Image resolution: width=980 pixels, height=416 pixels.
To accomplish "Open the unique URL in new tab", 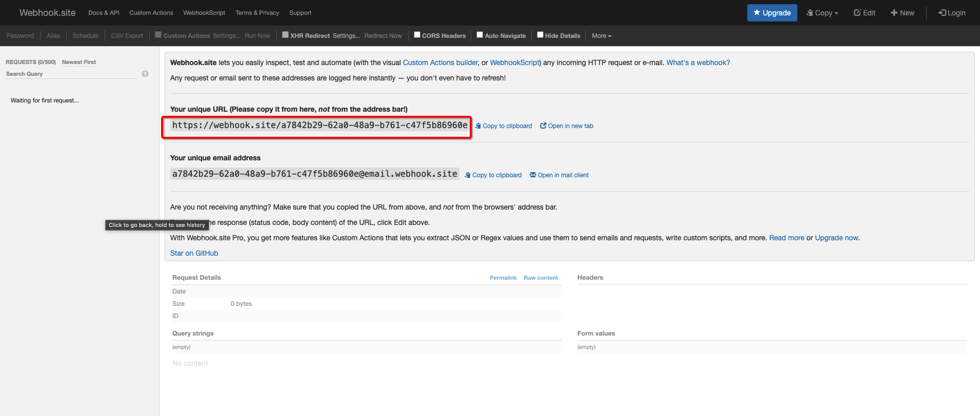I will [567, 126].
